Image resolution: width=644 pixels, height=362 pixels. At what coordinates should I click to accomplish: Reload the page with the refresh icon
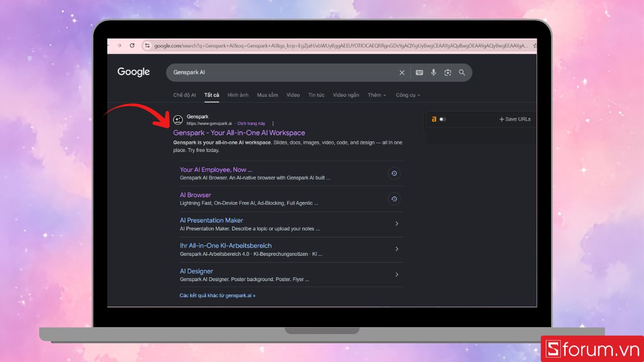pos(132,46)
